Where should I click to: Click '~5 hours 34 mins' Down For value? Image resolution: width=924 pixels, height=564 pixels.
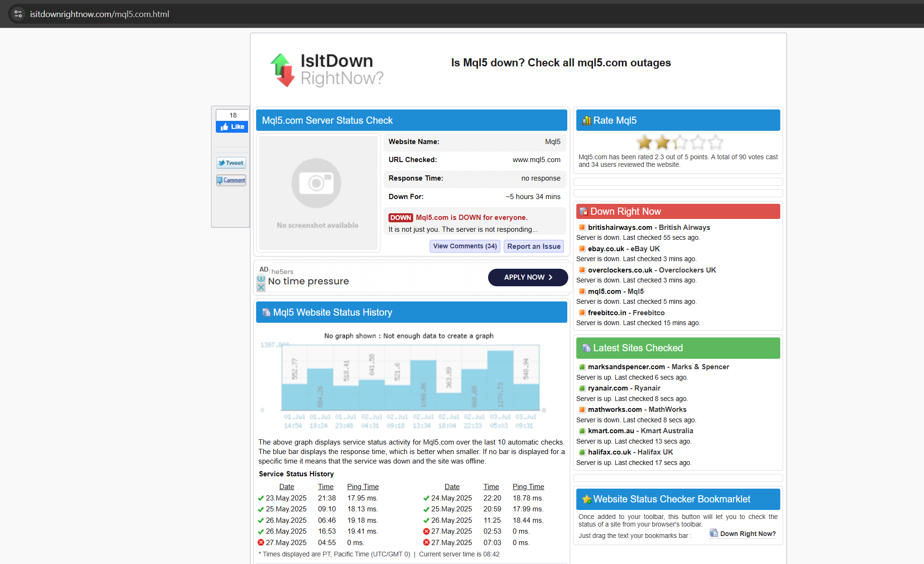coord(533,197)
